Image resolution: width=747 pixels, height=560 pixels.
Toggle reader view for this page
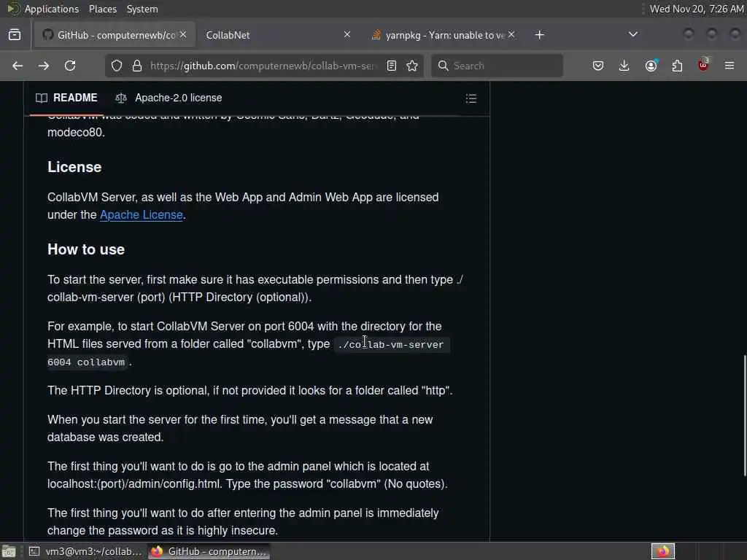point(392,66)
